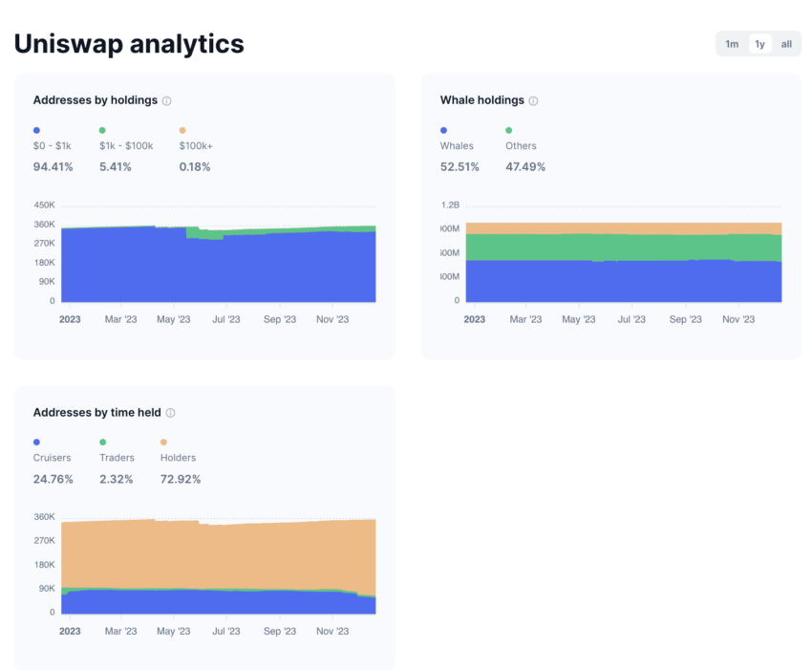Click the green band in Whale holdings chart
The width and height of the screenshot is (812, 670).
[622, 248]
